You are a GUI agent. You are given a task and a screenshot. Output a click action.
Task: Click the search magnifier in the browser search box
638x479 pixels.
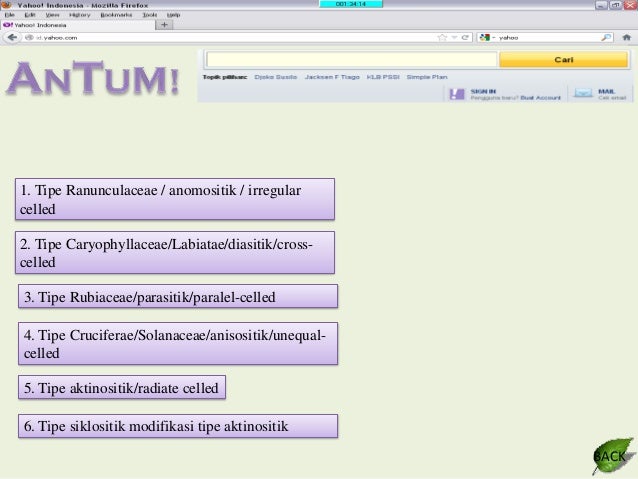click(x=606, y=37)
